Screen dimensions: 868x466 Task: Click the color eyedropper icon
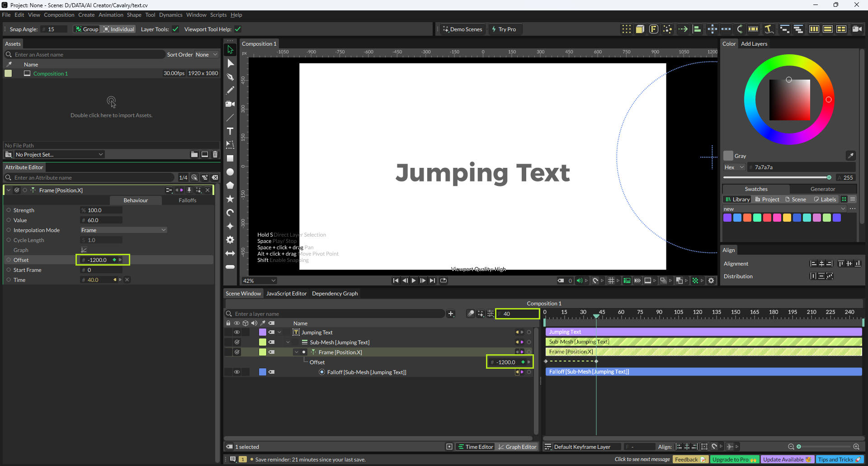[x=850, y=156]
